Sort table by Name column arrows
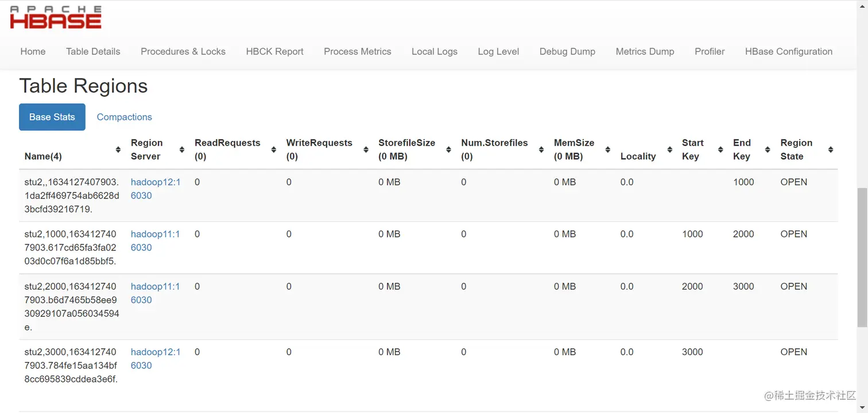The image size is (868, 413). pos(118,150)
